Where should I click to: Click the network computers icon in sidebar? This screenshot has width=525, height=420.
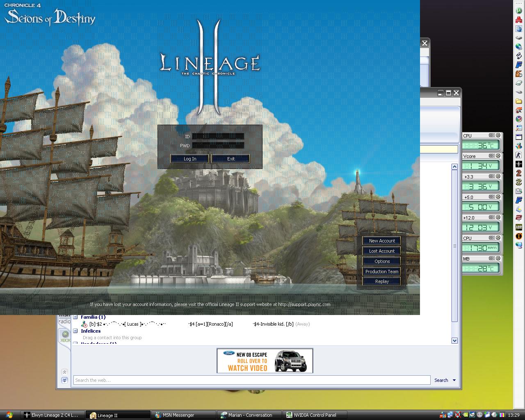coord(519,245)
